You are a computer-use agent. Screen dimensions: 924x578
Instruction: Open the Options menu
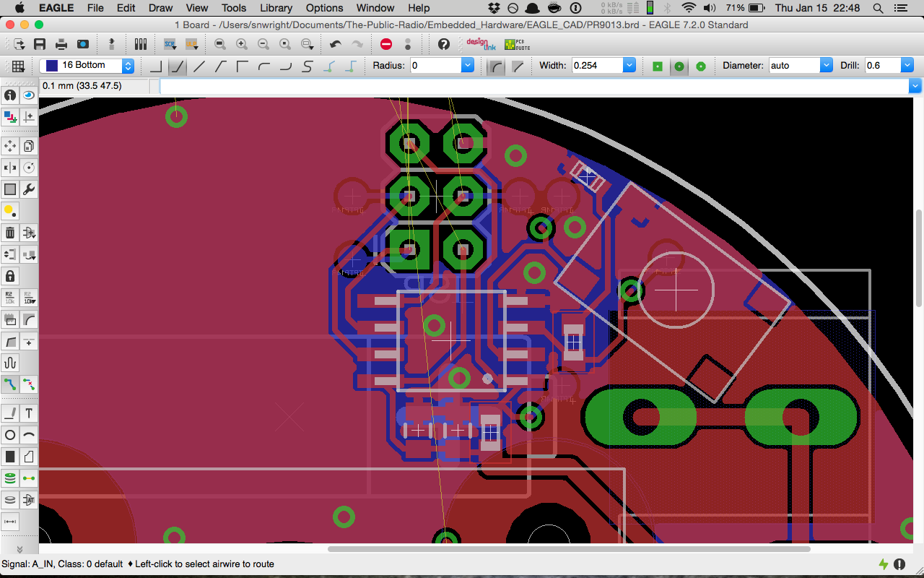pyautogui.click(x=324, y=8)
